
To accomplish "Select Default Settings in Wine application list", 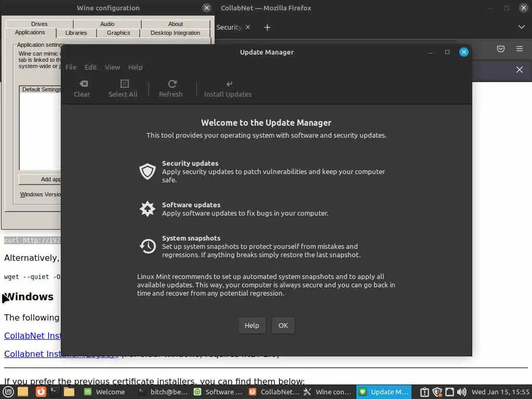I will click(x=41, y=89).
